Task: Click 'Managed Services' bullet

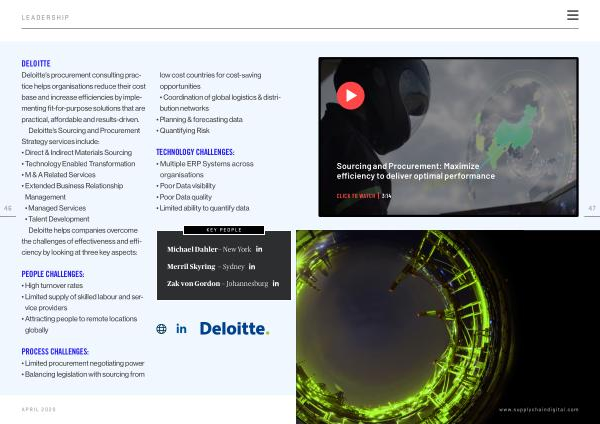Action: point(55,208)
